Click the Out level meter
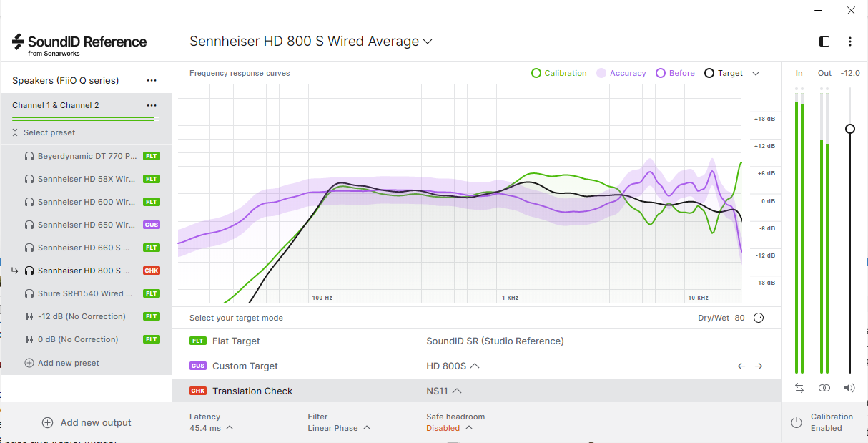The height and width of the screenshot is (443, 868). pos(824,230)
